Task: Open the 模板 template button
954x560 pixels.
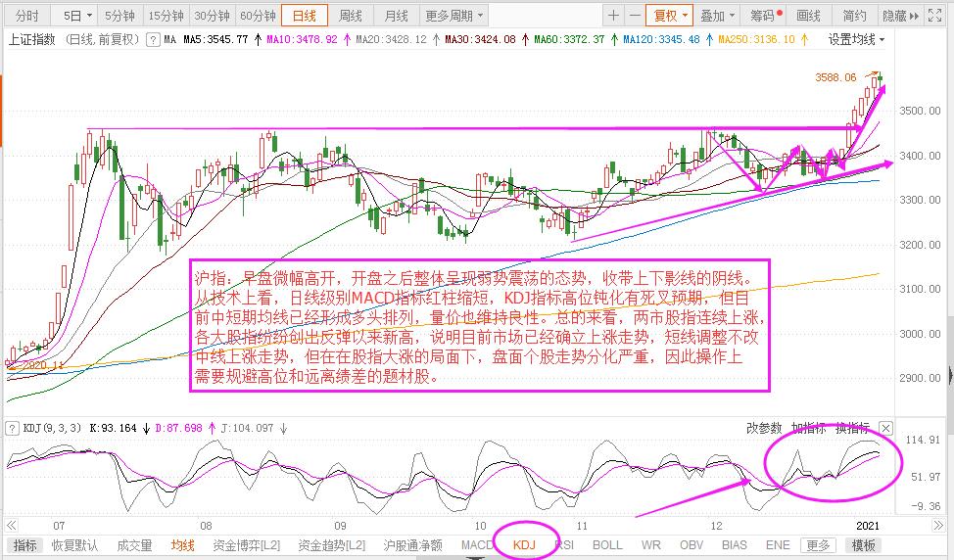Action: click(x=863, y=545)
